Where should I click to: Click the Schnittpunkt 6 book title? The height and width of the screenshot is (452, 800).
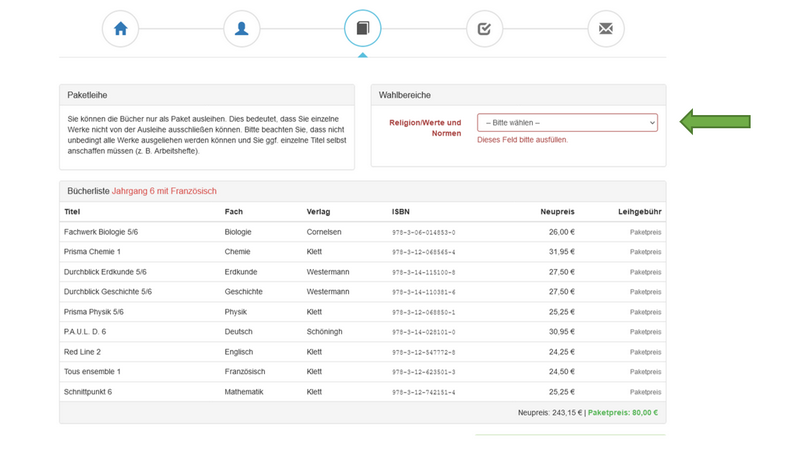tap(88, 392)
